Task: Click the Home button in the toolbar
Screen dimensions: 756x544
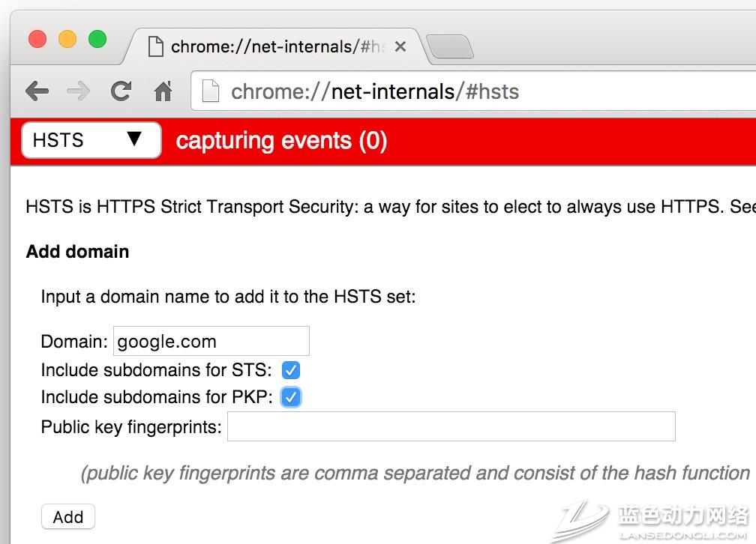Action: 162,91
